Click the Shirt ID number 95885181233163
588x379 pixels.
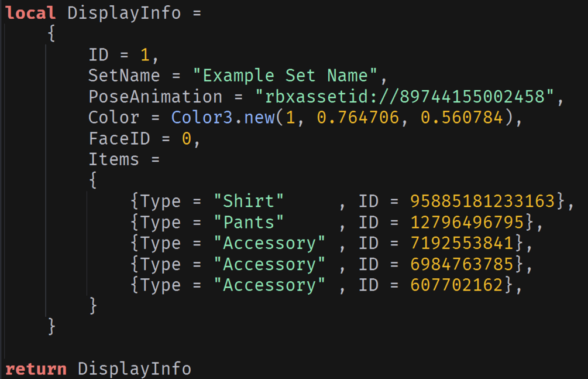[482, 202]
